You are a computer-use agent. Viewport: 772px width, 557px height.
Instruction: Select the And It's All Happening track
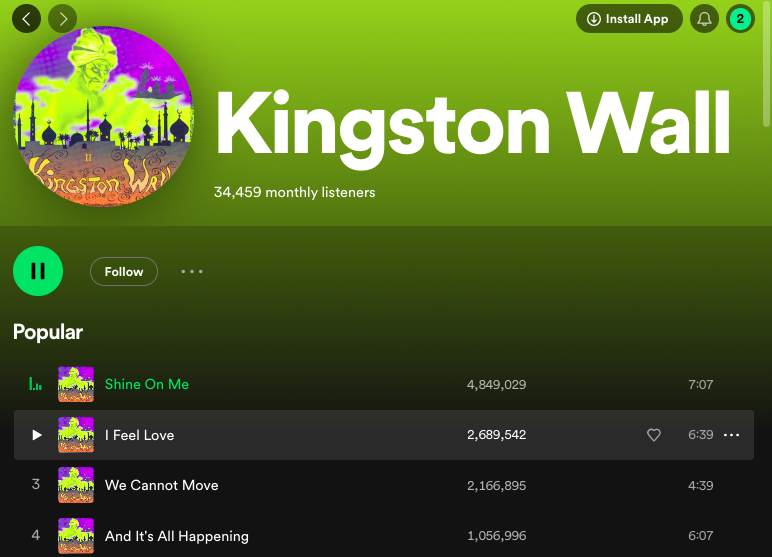[384, 535]
